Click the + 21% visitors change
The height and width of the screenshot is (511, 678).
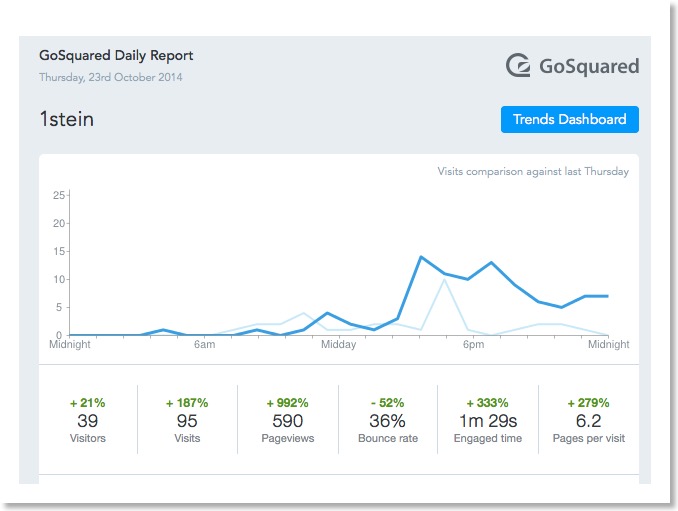88,403
